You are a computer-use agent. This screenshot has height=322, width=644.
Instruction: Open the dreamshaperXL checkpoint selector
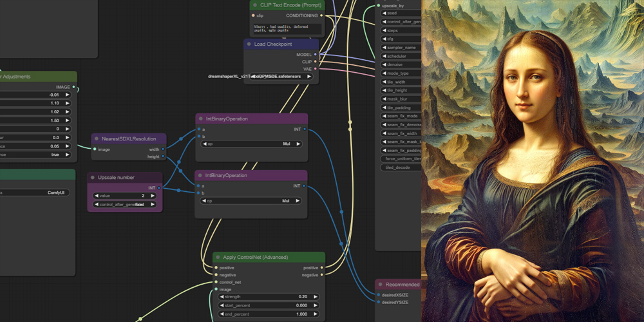pyautogui.click(x=281, y=77)
